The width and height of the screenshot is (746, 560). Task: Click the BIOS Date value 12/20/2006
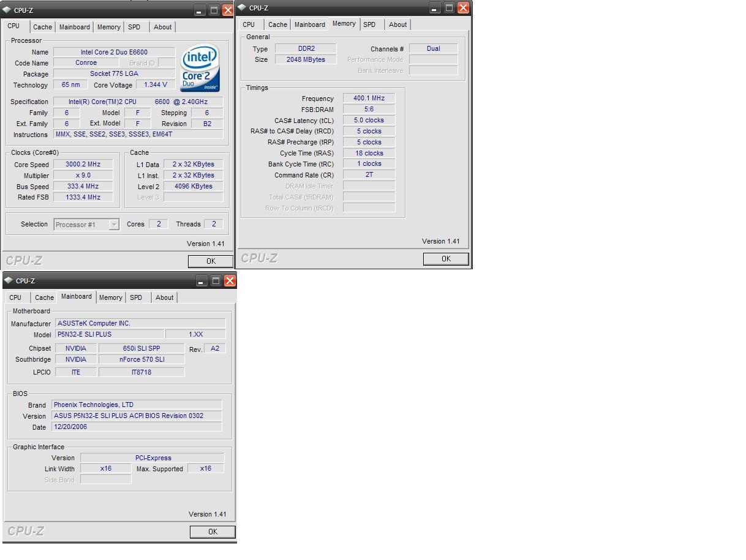point(137,427)
